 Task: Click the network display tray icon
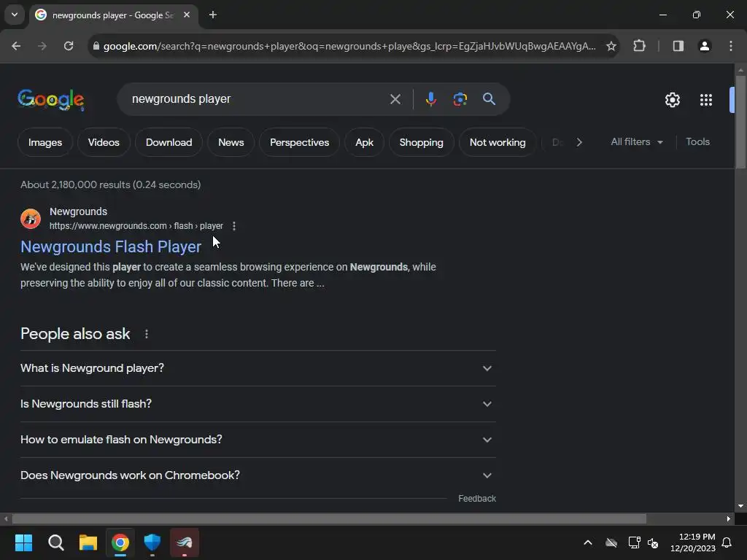[634, 542]
